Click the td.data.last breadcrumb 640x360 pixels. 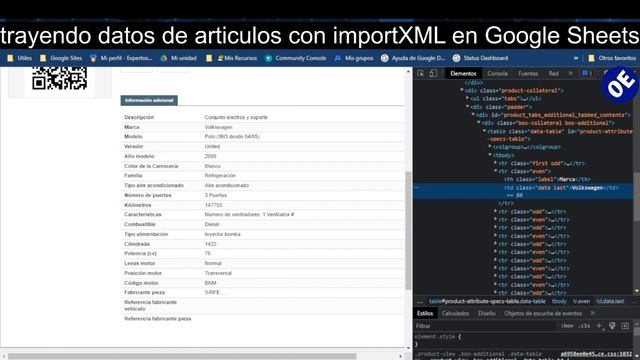pos(610,301)
